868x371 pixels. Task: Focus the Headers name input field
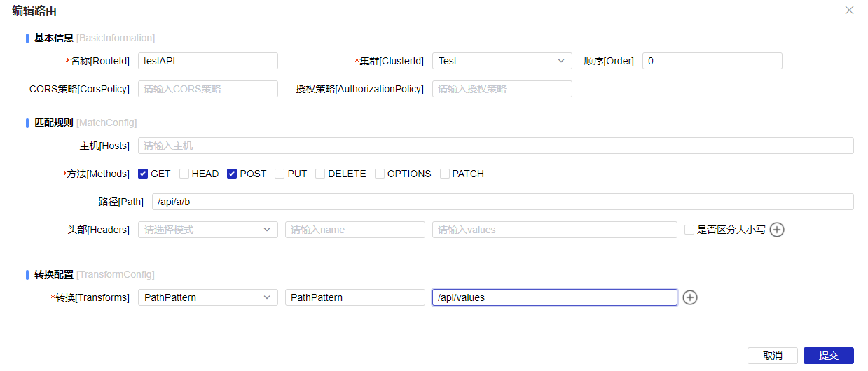355,230
